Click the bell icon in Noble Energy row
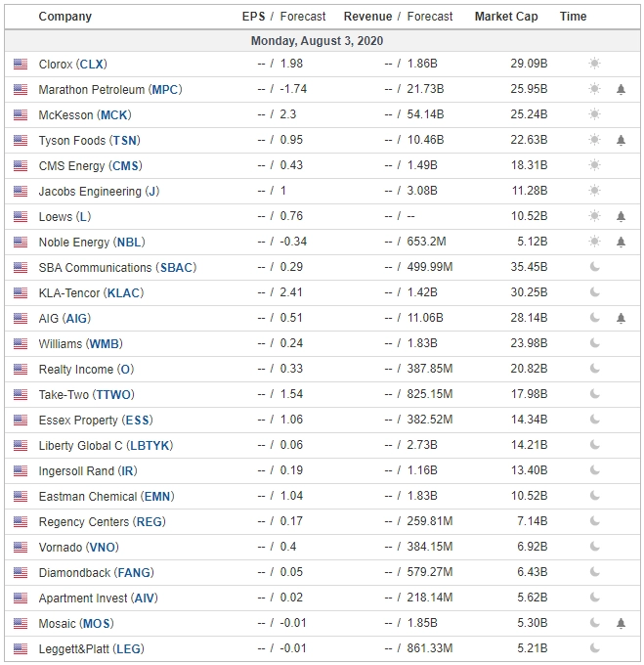This screenshot has height=665, width=644. (x=621, y=242)
